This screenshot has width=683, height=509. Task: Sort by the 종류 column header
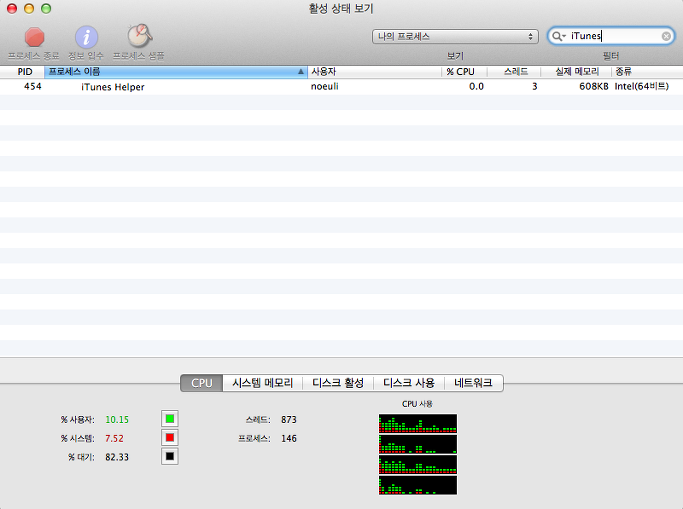[x=647, y=72]
